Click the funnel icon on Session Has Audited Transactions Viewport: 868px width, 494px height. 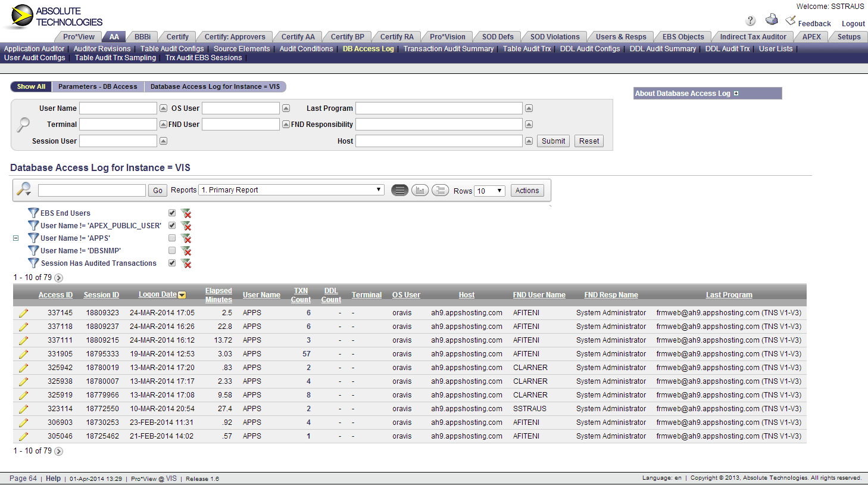[x=33, y=263]
